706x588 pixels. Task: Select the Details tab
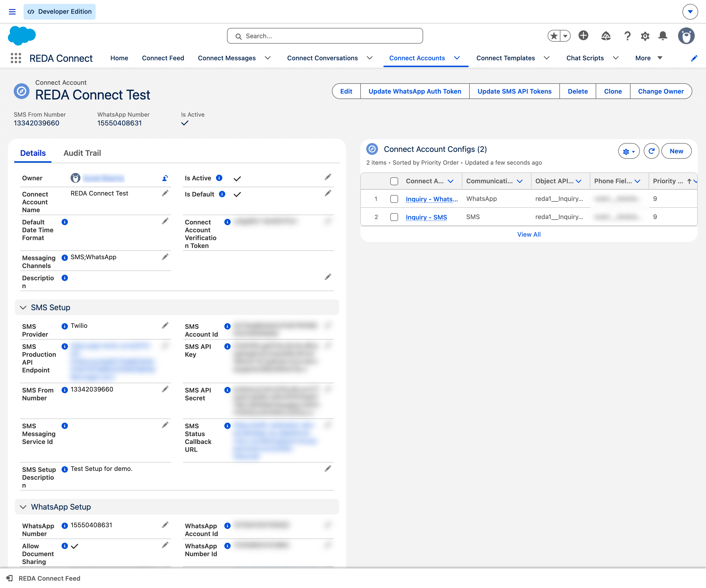pos(33,153)
